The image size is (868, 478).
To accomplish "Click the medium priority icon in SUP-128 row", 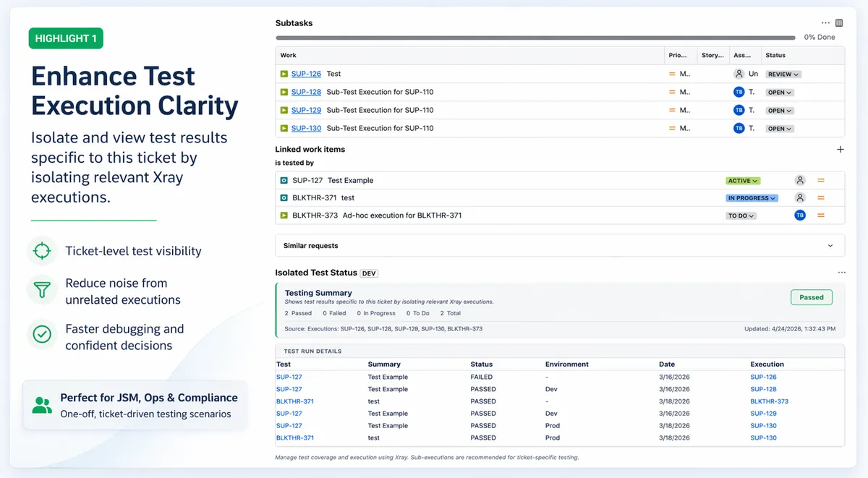I will pos(672,92).
